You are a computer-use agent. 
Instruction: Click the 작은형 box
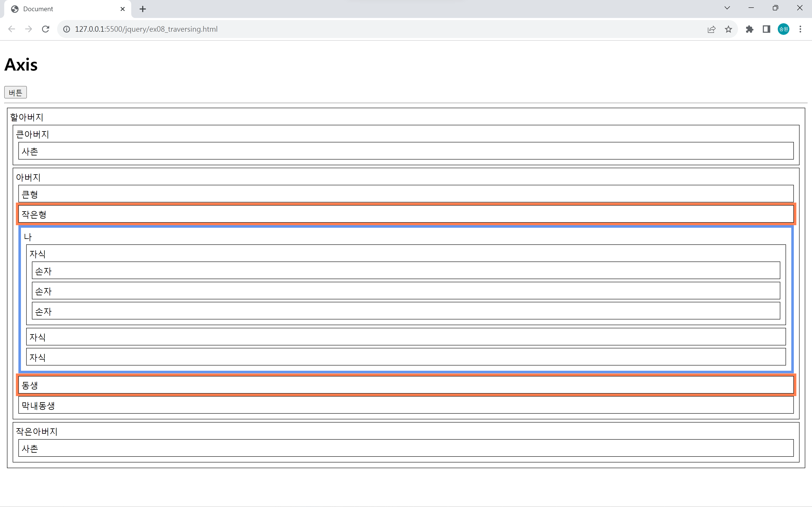coord(406,214)
